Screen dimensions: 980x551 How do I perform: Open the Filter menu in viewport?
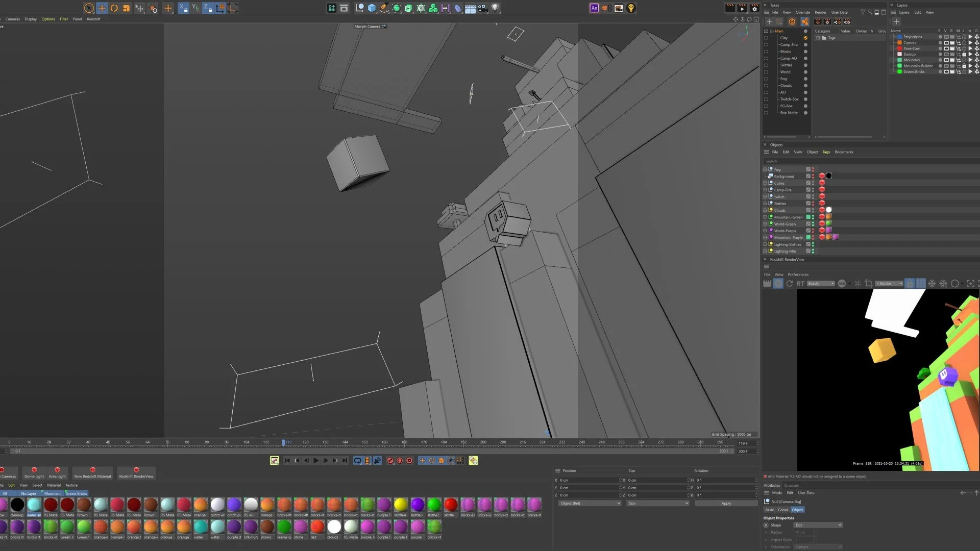pyautogui.click(x=64, y=19)
